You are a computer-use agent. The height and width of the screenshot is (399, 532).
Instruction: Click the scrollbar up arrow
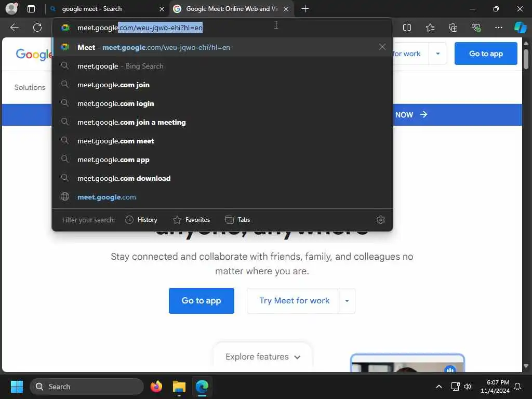[526, 44]
